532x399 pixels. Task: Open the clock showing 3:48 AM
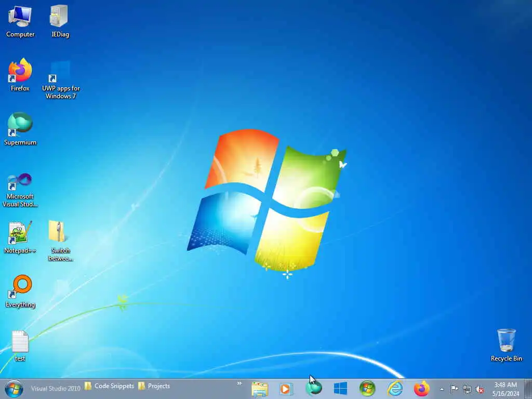(x=506, y=389)
